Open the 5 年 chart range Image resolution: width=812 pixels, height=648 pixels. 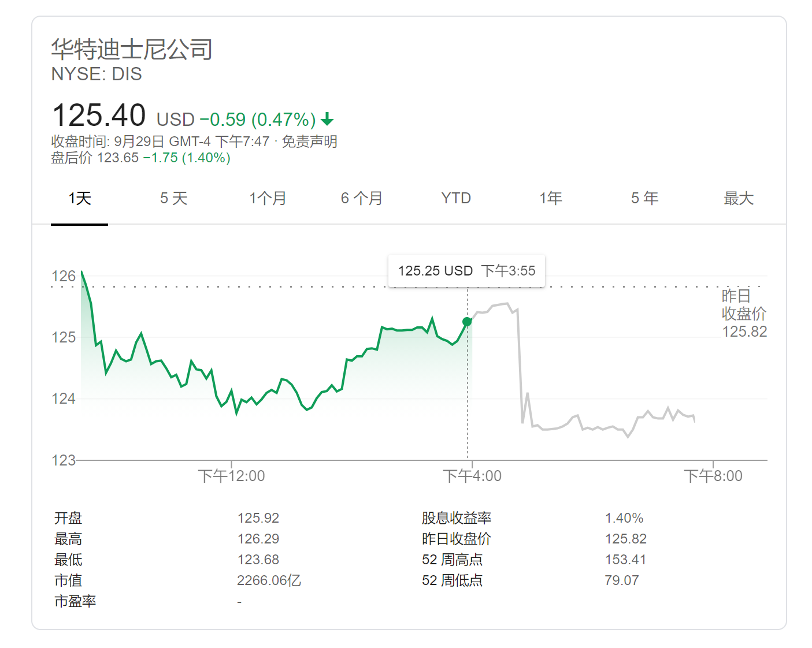(x=644, y=199)
